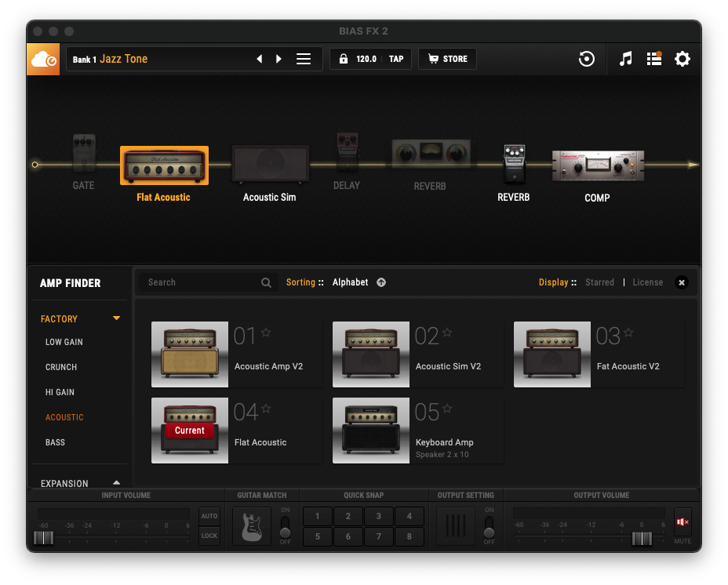Star amp 03 Fat Acoustic V2

coord(628,332)
